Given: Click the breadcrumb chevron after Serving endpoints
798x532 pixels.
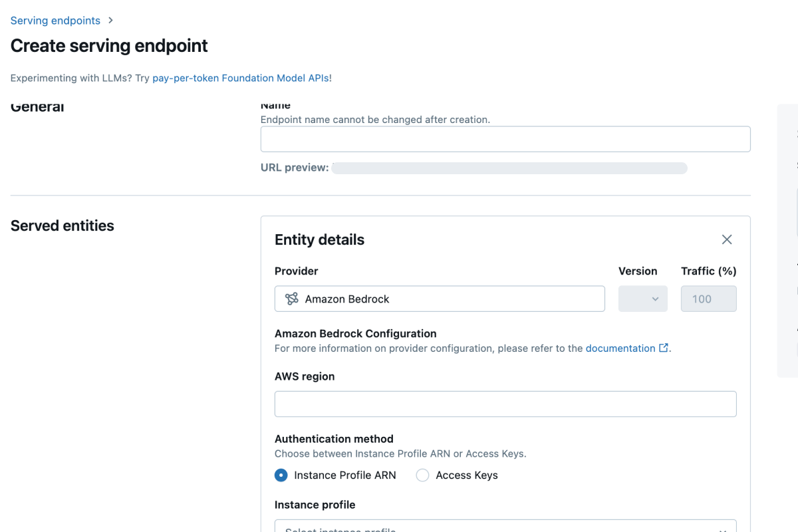Looking at the screenshot, I should 110,21.
